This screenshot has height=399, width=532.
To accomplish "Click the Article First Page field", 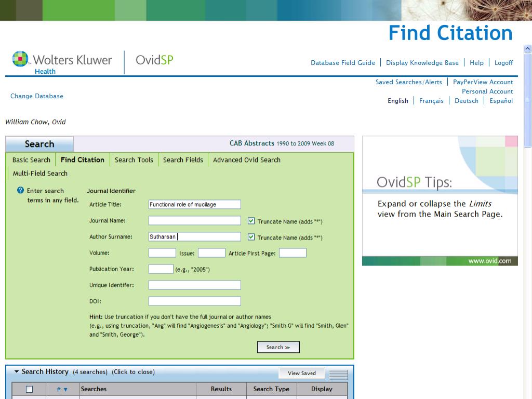I will tap(292, 253).
